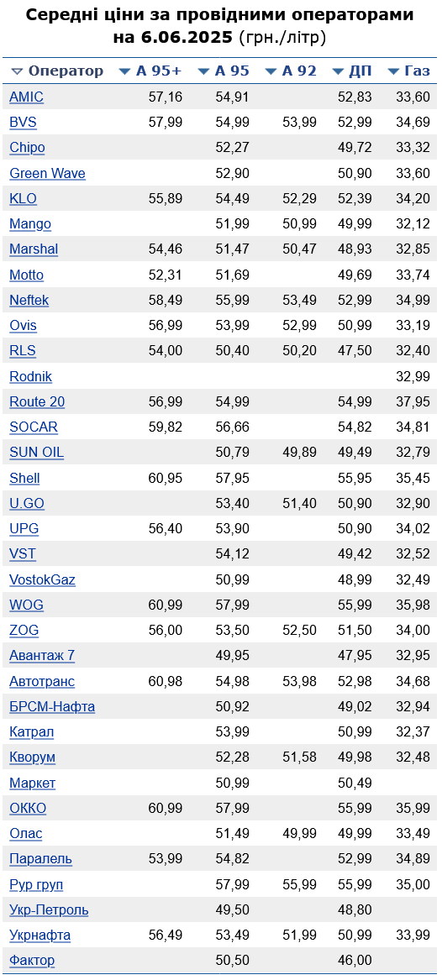This screenshot has height=980, width=442.
Task: Select the VostokGaz link
Action: click(43, 580)
